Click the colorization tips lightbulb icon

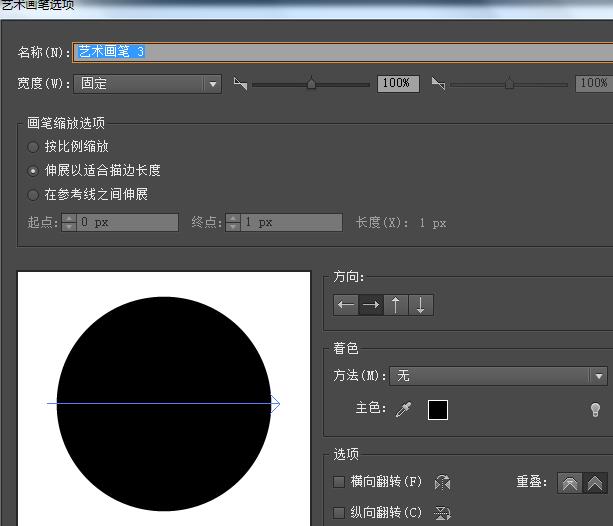[x=595, y=410]
